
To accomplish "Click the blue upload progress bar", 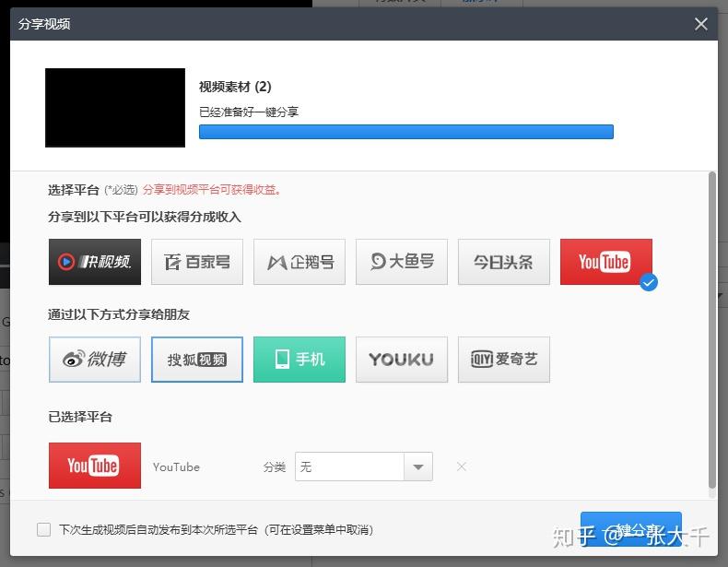I will [406, 132].
